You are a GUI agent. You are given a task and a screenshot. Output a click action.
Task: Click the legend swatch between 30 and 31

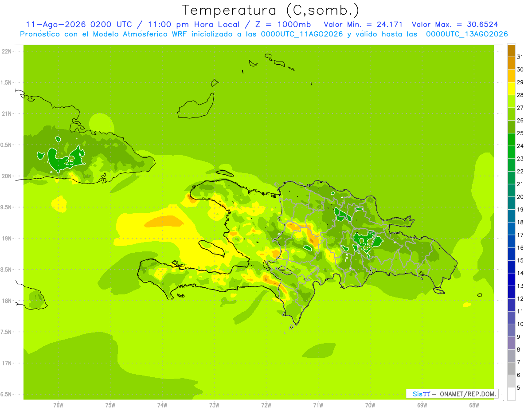point(511,63)
